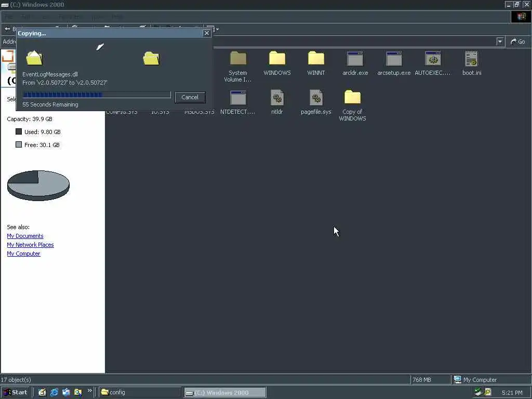Viewport: 532px width, 399px height.
Task: Launch Internet Explorer from quick launch
Action: [x=54, y=392]
